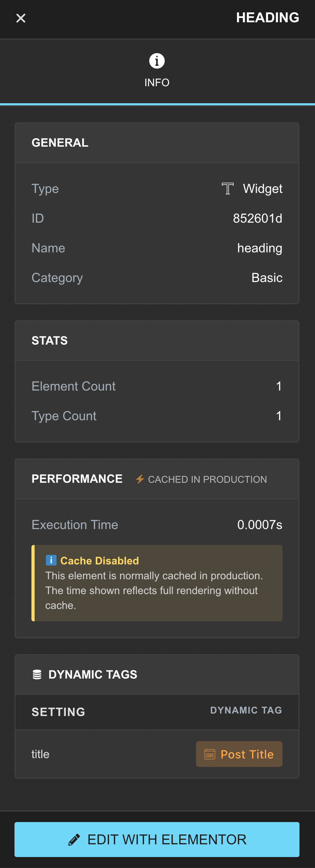315x868 pixels.
Task: Open the Post Title dynamic tag
Action: coord(239,754)
